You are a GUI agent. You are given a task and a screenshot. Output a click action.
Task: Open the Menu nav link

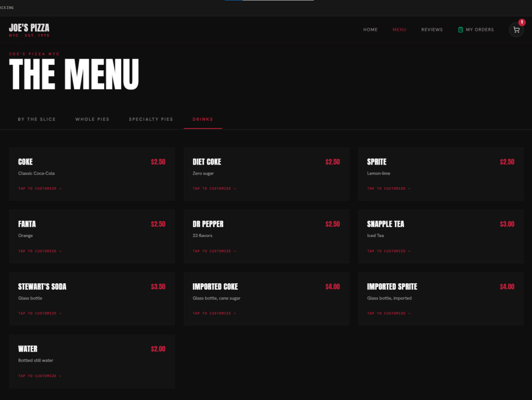pyautogui.click(x=400, y=30)
